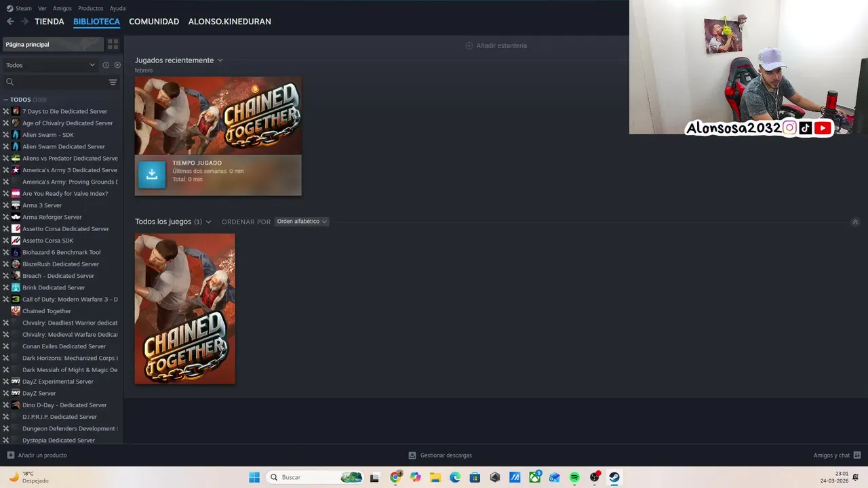
Task: Open Google Chrome from the taskbar
Action: click(396, 477)
